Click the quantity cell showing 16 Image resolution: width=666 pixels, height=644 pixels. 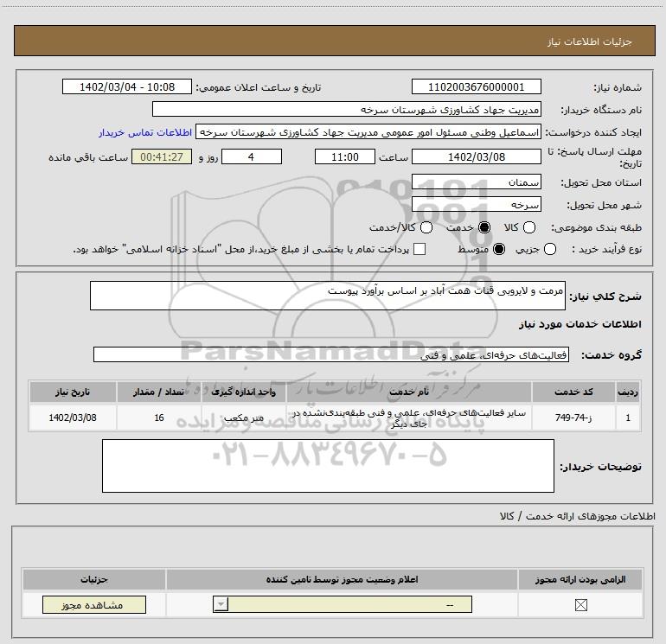[x=159, y=418]
